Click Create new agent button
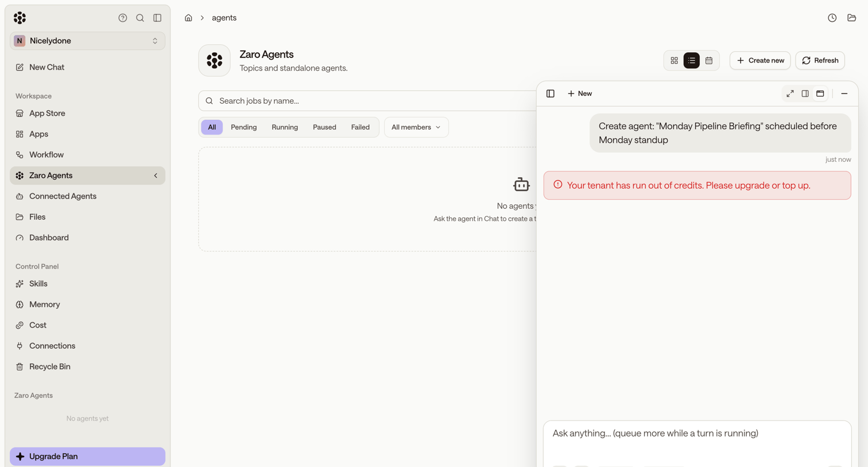The width and height of the screenshot is (868, 467). click(x=760, y=60)
